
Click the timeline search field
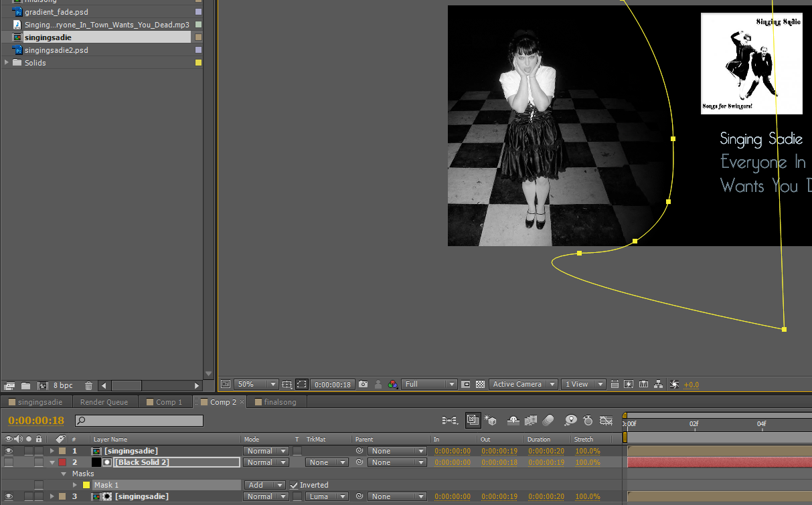click(139, 421)
